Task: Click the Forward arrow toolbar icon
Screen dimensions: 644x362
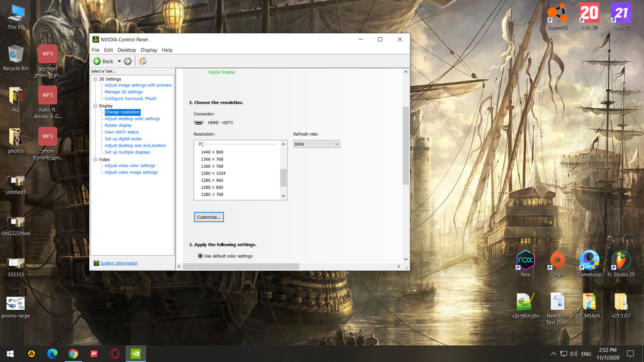Action: click(x=128, y=61)
